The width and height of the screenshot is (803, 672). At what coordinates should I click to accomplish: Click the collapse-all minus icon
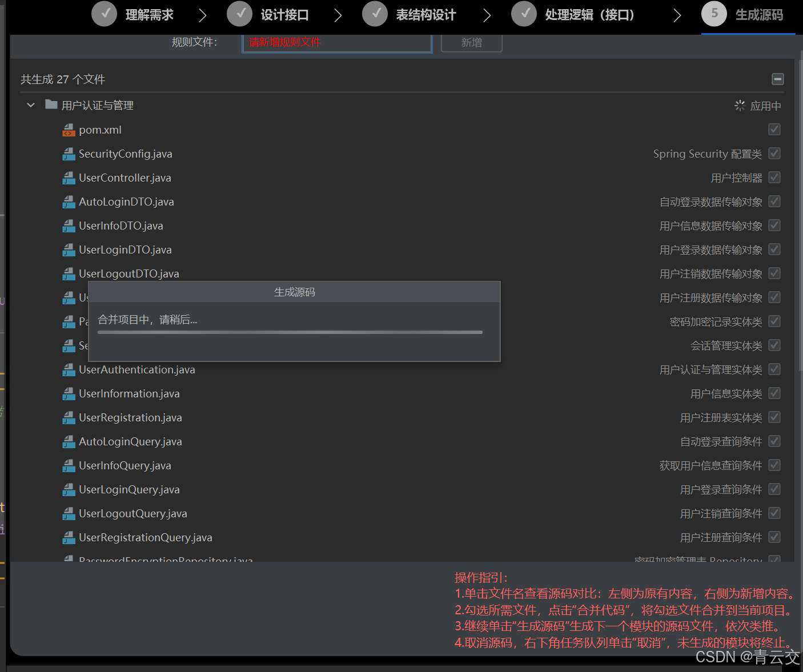[778, 79]
